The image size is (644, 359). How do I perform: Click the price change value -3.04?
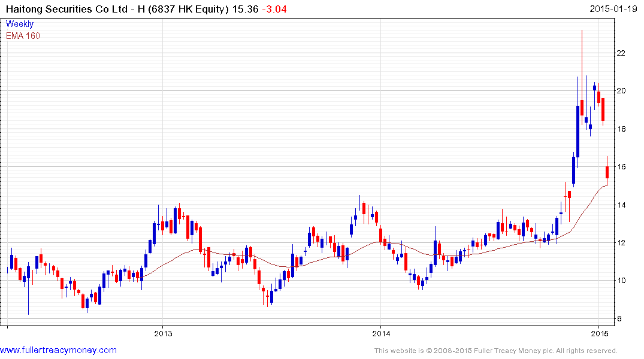[x=274, y=9]
